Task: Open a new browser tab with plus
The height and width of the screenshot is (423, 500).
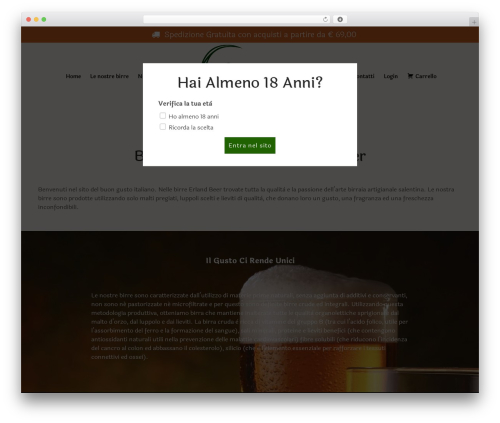Action: point(474,22)
